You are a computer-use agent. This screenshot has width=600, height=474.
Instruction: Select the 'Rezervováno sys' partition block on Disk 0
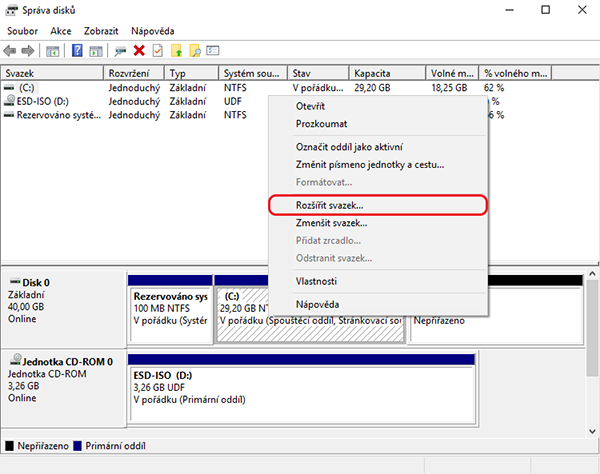pos(170,308)
